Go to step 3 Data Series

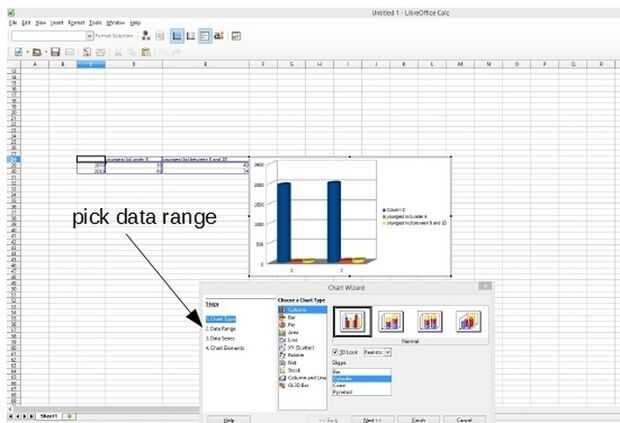pos(220,338)
